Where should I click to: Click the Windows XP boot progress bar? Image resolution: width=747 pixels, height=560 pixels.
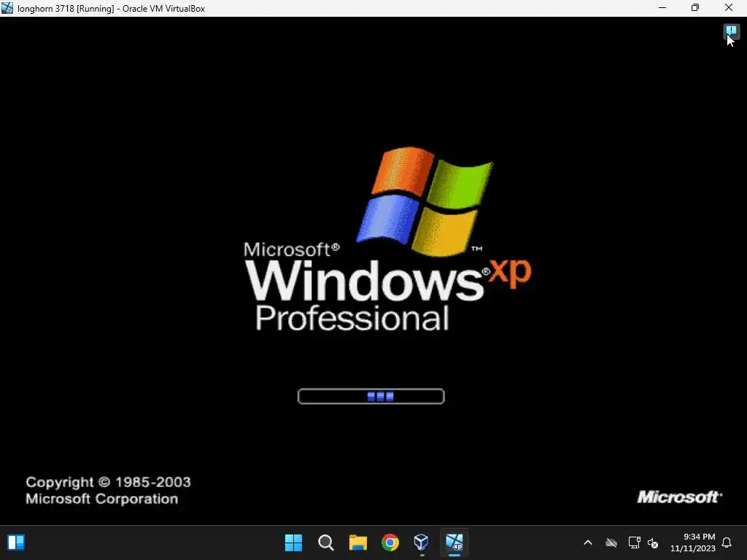click(371, 396)
